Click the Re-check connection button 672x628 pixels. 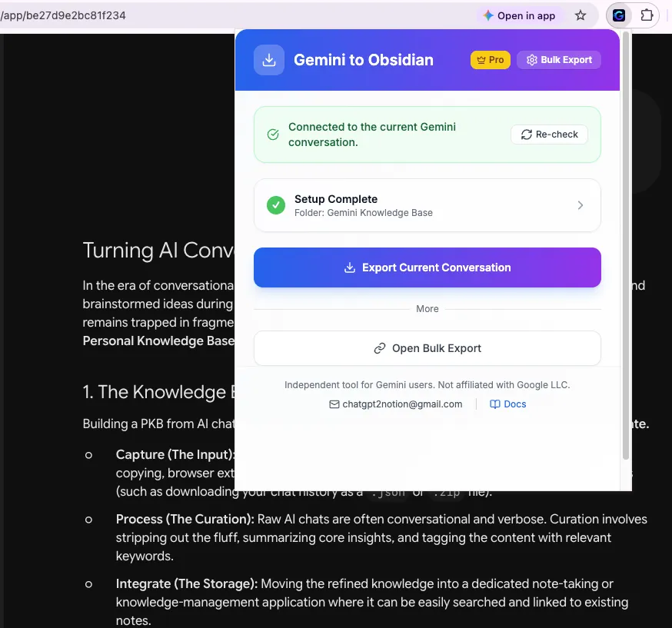(549, 135)
